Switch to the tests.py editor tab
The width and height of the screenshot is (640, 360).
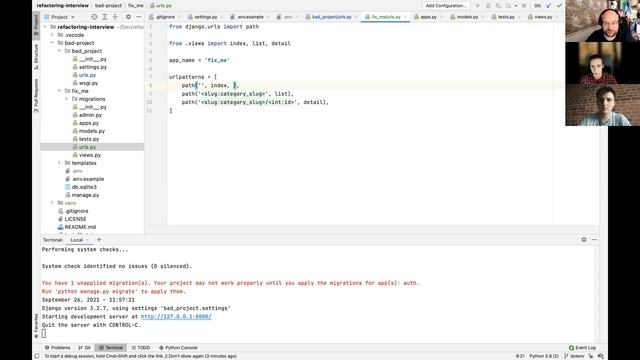505,17
